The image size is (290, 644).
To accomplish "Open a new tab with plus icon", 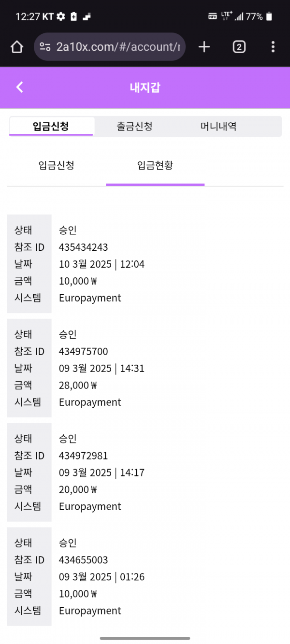I will [x=204, y=47].
